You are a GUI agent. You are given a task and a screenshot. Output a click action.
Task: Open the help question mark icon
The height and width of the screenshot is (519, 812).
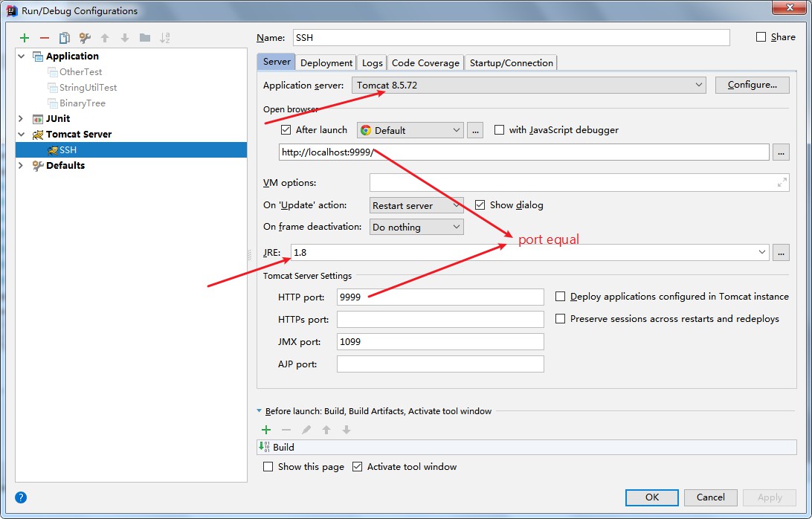21,497
